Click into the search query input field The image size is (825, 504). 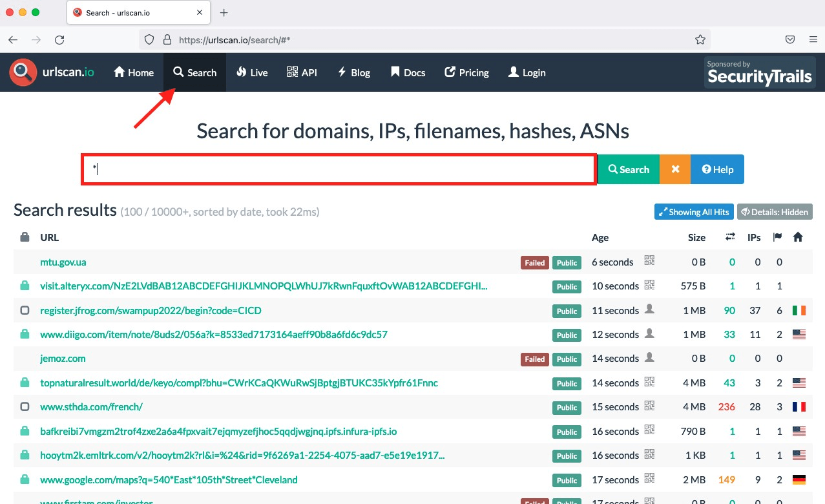(338, 169)
